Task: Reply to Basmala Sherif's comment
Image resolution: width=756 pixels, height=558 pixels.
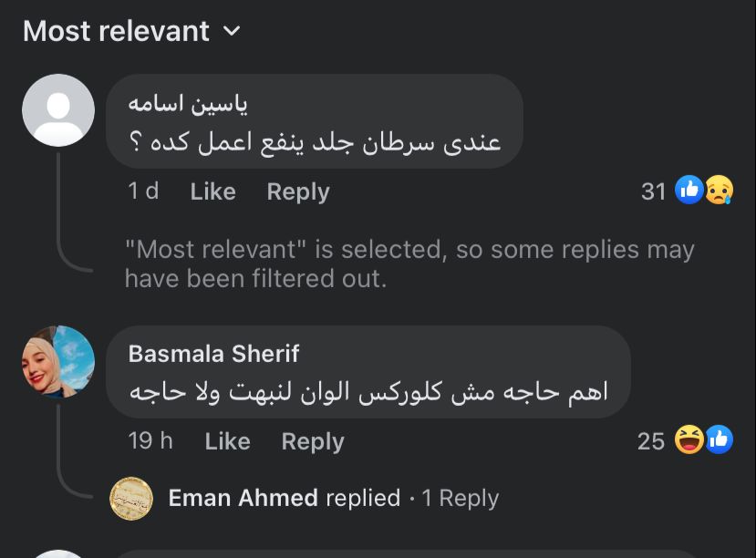Action: coord(313,441)
